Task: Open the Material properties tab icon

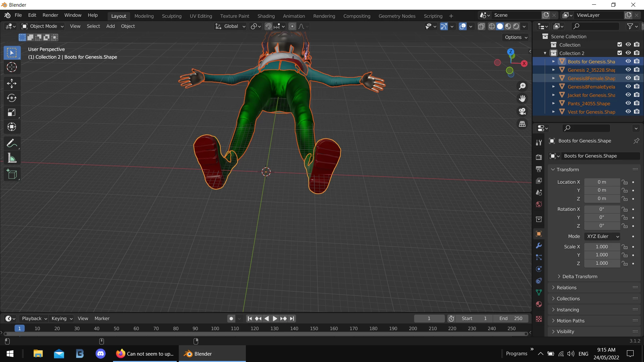Action: [539, 304]
